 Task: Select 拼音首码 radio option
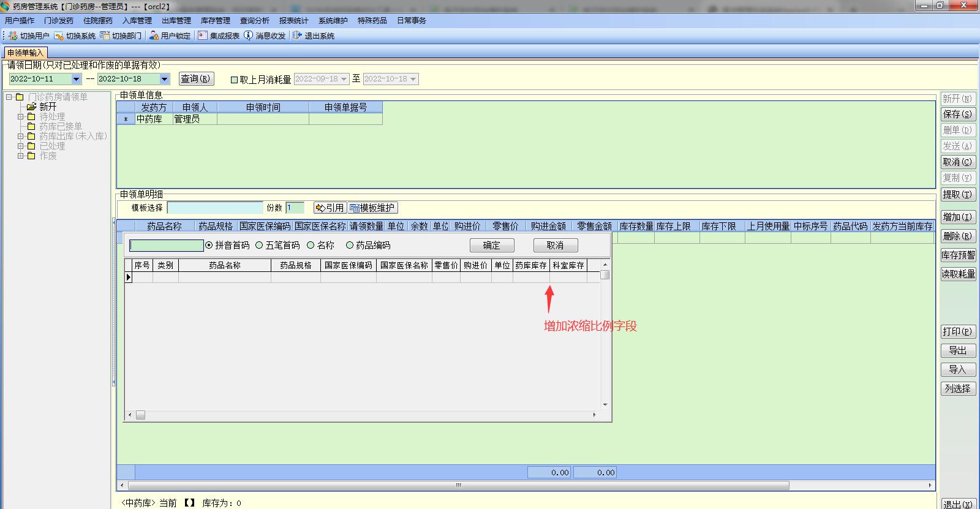(x=209, y=245)
